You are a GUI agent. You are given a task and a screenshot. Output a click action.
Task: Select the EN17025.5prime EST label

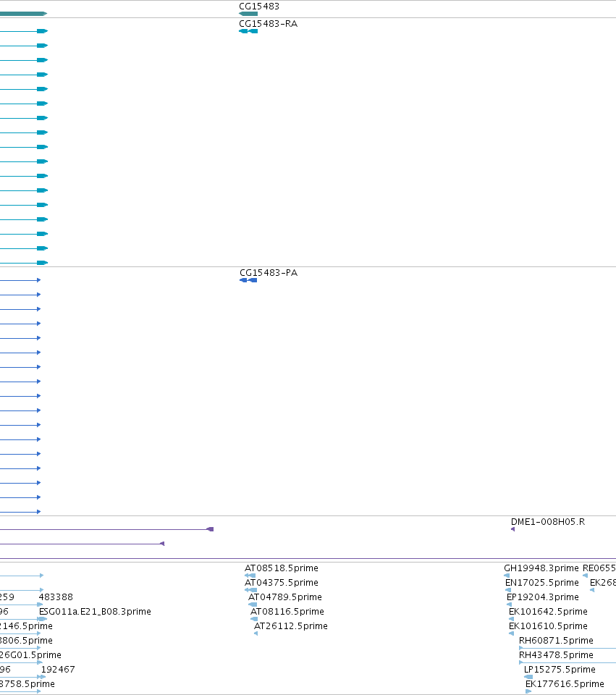[542, 582]
